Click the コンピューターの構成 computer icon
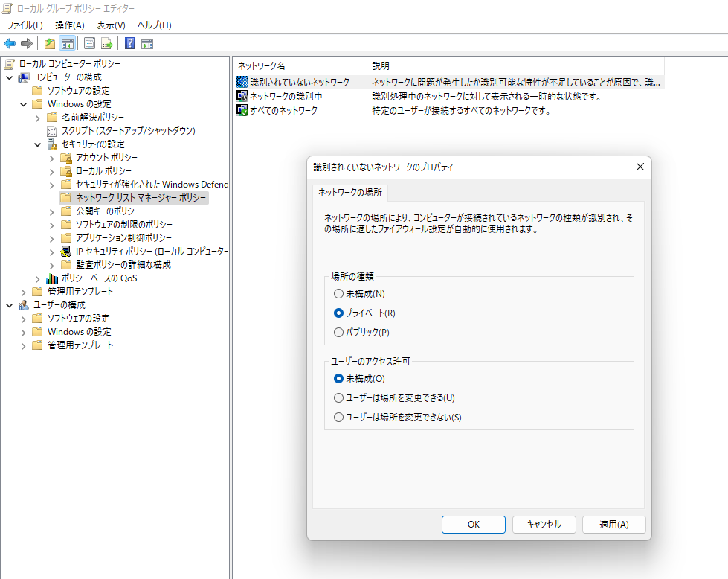 point(24,77)
